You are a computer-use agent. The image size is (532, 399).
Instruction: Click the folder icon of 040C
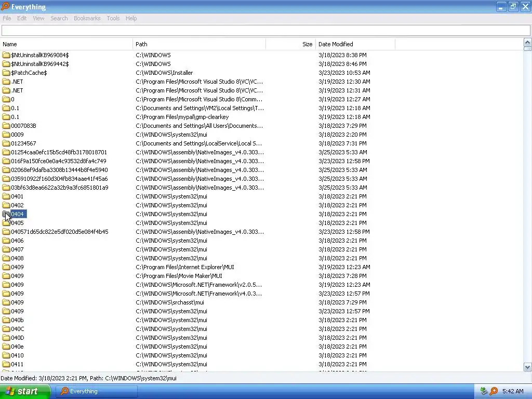pos(6,329)
